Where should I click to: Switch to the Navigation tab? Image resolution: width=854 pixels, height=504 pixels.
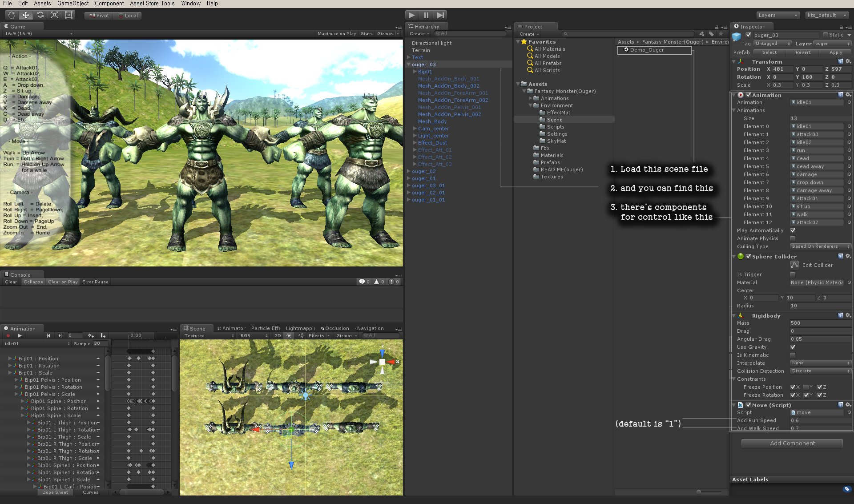[370, 328]
